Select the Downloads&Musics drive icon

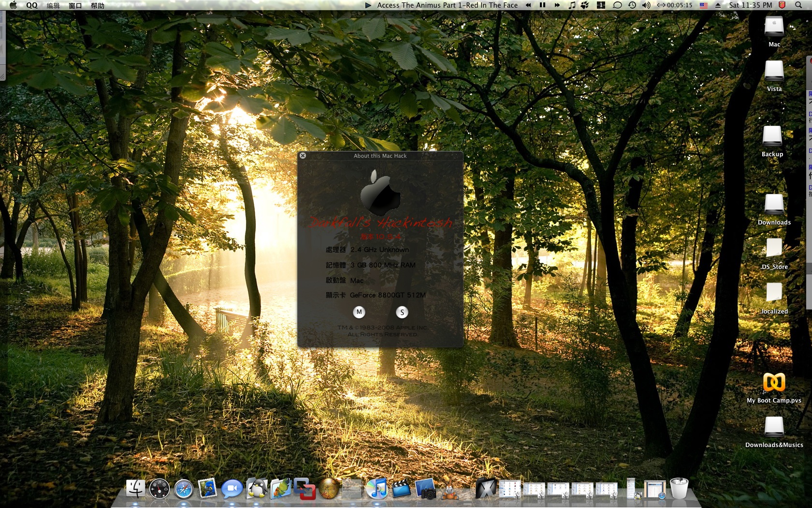pos(774,427)
